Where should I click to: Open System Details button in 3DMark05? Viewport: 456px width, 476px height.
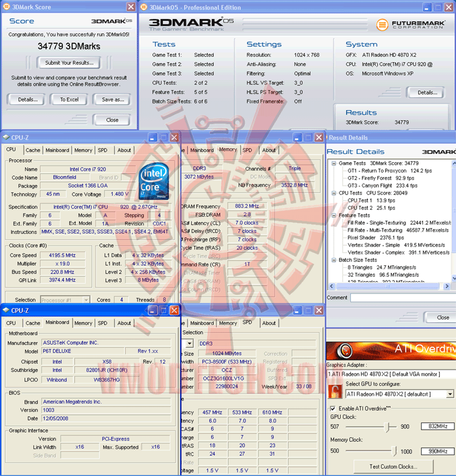(427, 92)
